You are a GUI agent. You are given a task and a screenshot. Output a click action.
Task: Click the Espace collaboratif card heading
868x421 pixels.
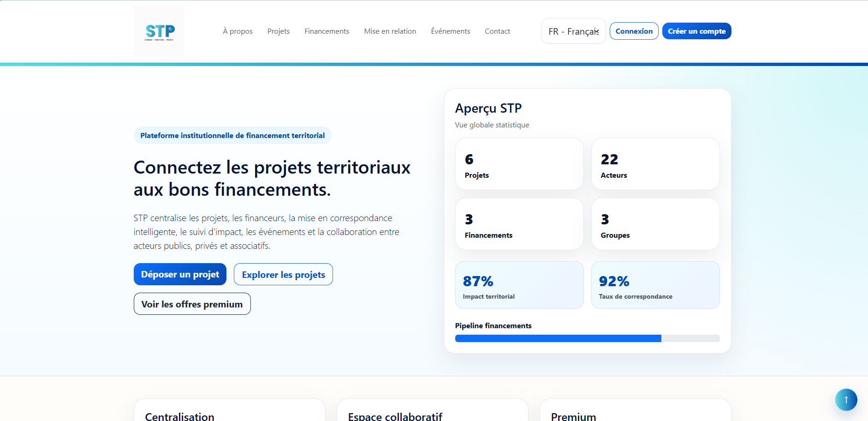click(x=395, y=416)
